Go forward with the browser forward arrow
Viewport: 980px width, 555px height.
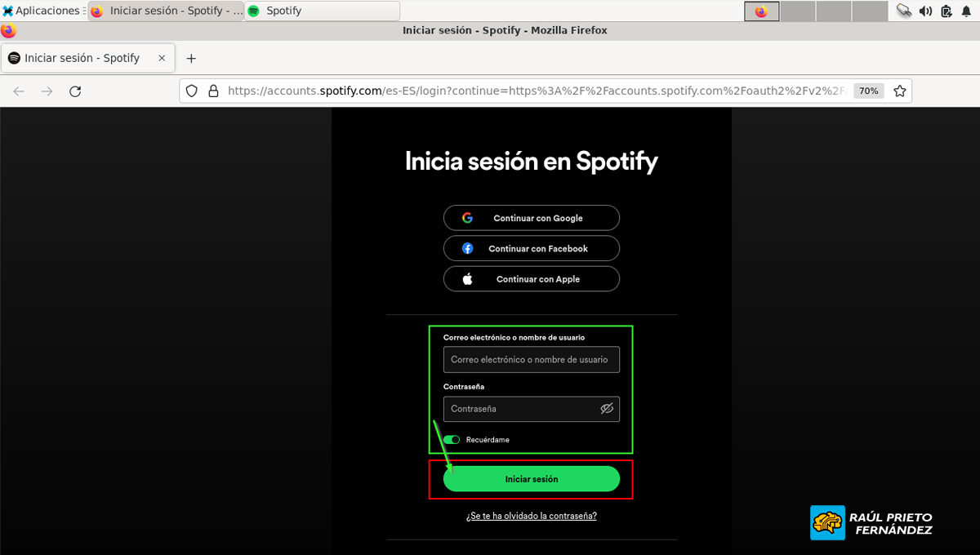click(47, 91)
